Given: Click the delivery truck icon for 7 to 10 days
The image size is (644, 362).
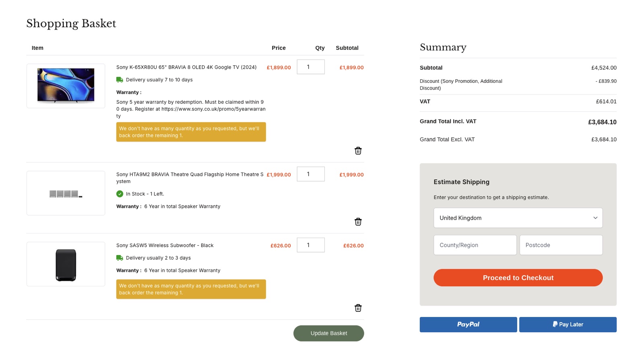Looking at the screenshot, I should 120,80.
